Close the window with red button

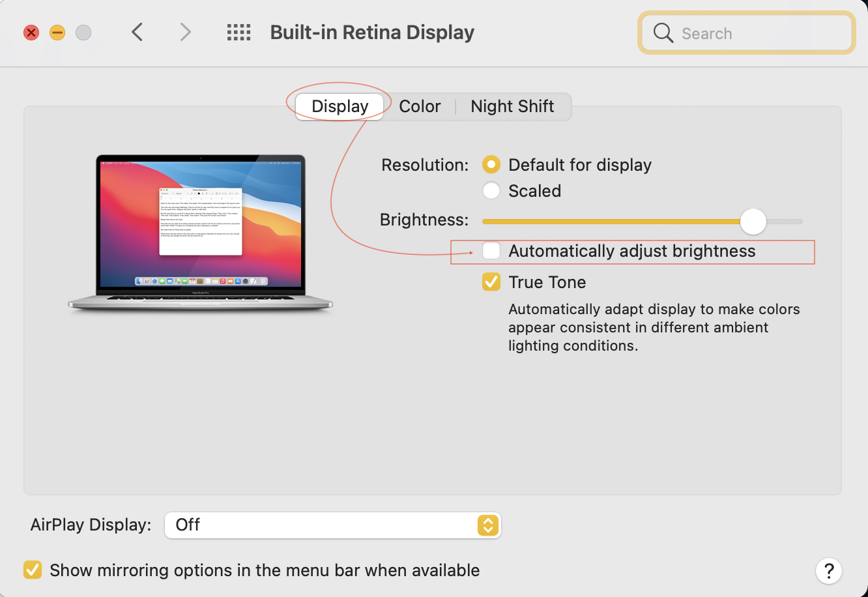click(x=31, y=33)
